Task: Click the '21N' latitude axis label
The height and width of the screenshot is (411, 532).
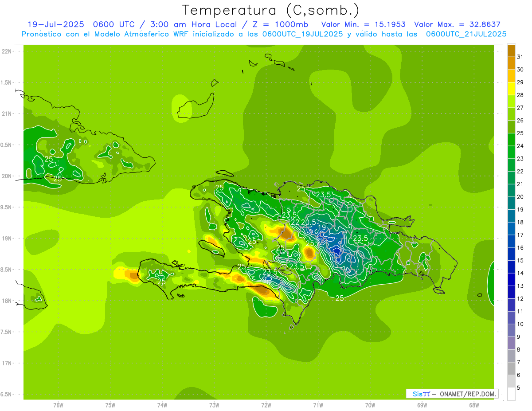Action: click(7, 114)
